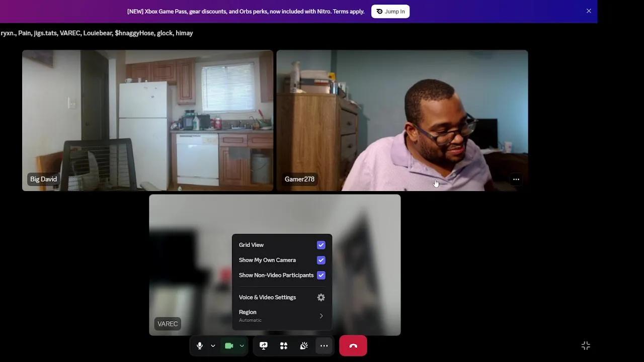Click the Big David name label
Viewport: 644px width, 362px height.
tap(43, 179)
